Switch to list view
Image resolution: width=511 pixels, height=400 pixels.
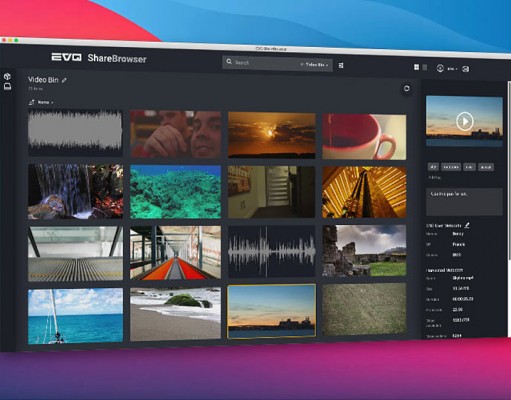425,68
